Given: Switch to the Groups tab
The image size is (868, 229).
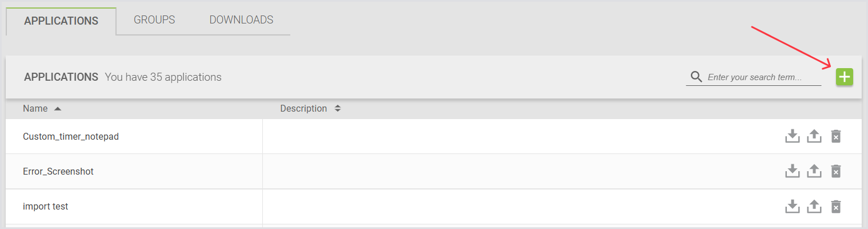Looking at the screenshot, I should [x=154, y=20].
